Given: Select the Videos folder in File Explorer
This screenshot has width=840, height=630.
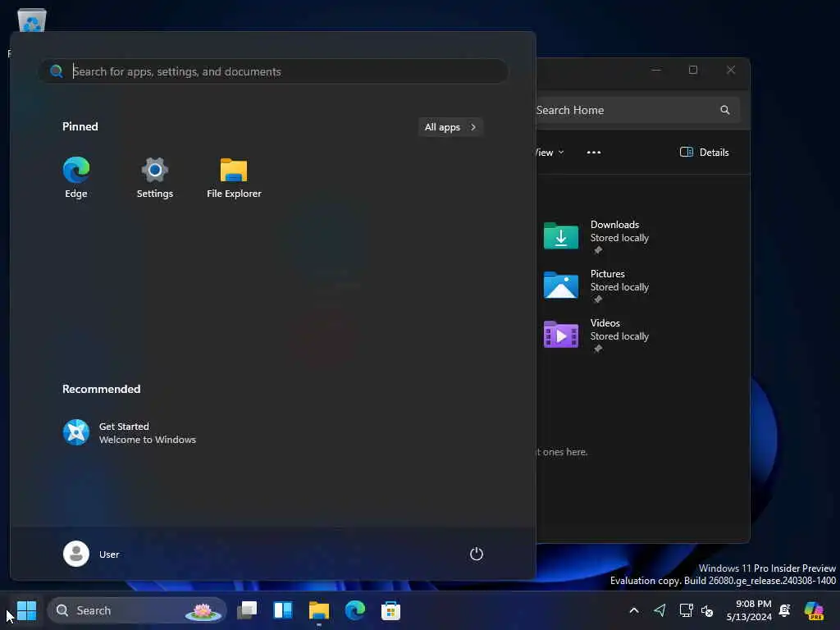Looking at the screenshot, I should point(596,335).
